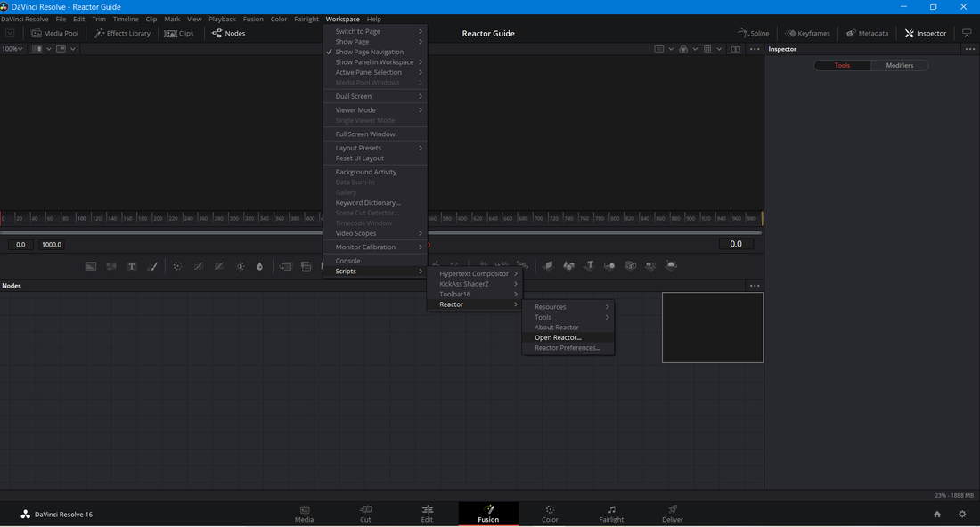Switch to the Modifiers tab in Inspector
980x527 pixels.
899,65
